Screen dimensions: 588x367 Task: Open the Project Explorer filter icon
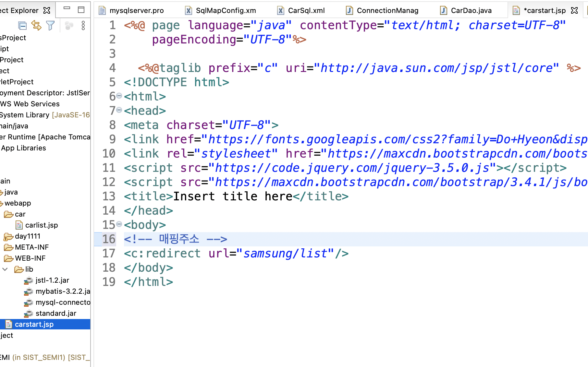pyautogui.click(x=50, y=26)
